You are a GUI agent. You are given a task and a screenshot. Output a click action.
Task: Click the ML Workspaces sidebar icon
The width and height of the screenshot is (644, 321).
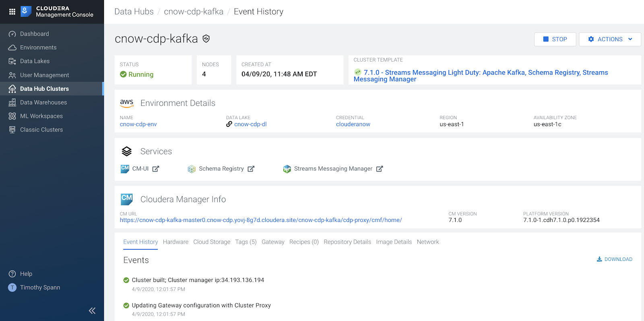[12, 116]
